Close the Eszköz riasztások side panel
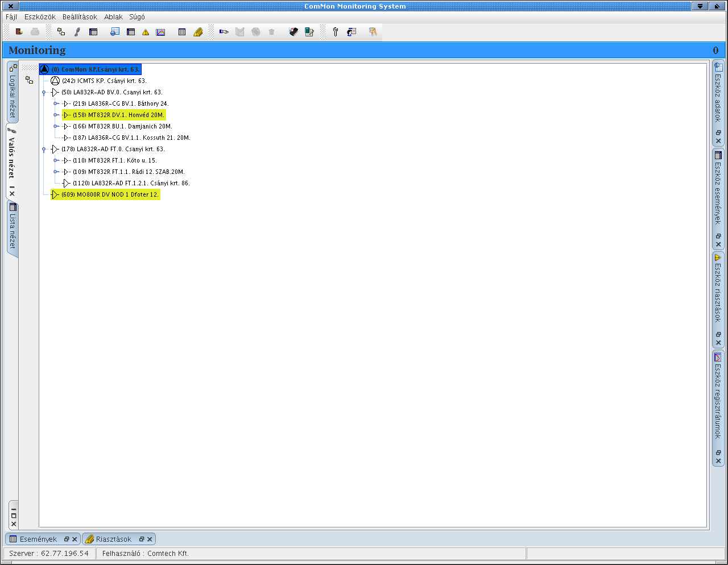This screenshot has height=565, width=728. pos(718,343)
